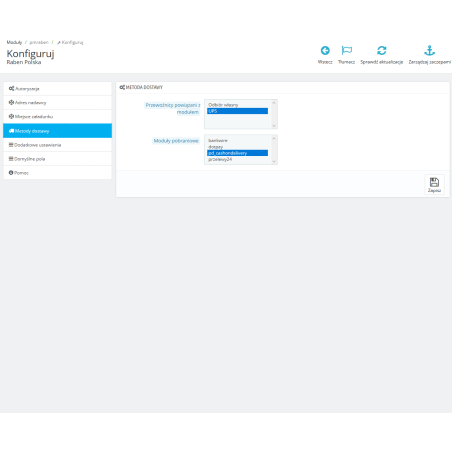The image size is (452, 452).
Task: Open Zarządzaj zaczepami anchor icon
Action: pos(430,51)
